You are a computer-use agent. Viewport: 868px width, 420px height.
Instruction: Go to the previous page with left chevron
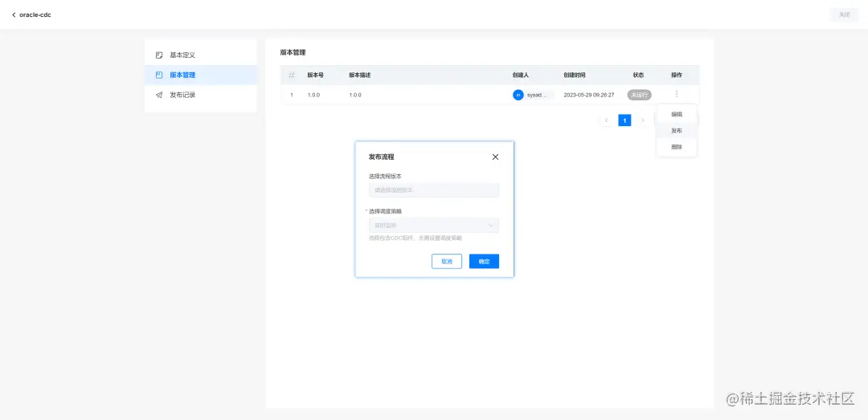[607, 120]
